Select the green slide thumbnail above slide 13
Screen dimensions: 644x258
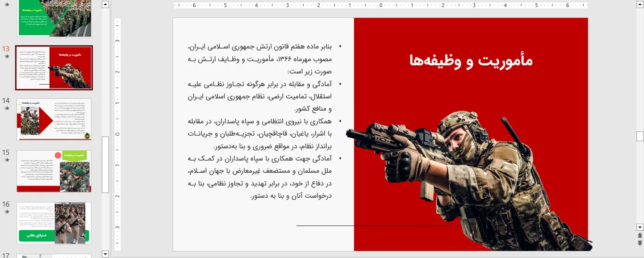[x=54, y=18]
